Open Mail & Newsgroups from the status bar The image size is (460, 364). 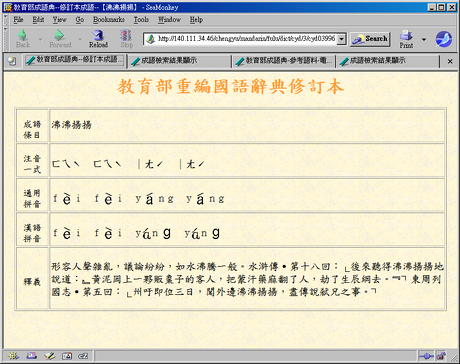click(x=32, y=356)
